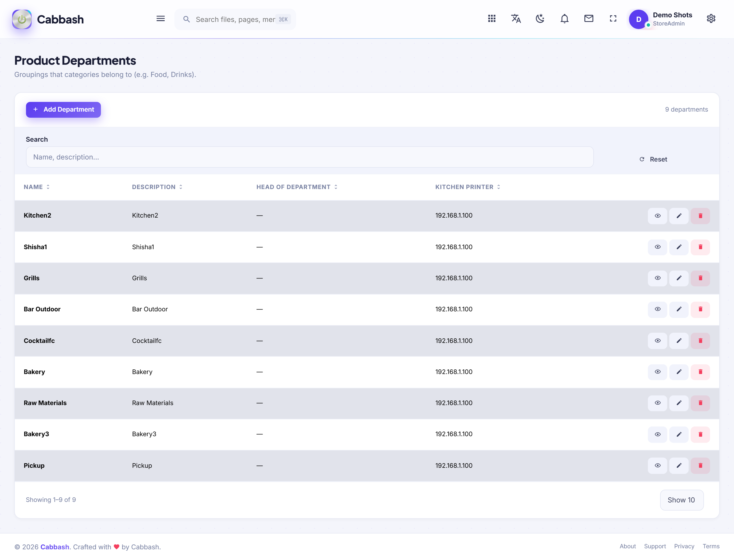Open the settings gear icon
This screenshot has height=560, width=734.
711,19
